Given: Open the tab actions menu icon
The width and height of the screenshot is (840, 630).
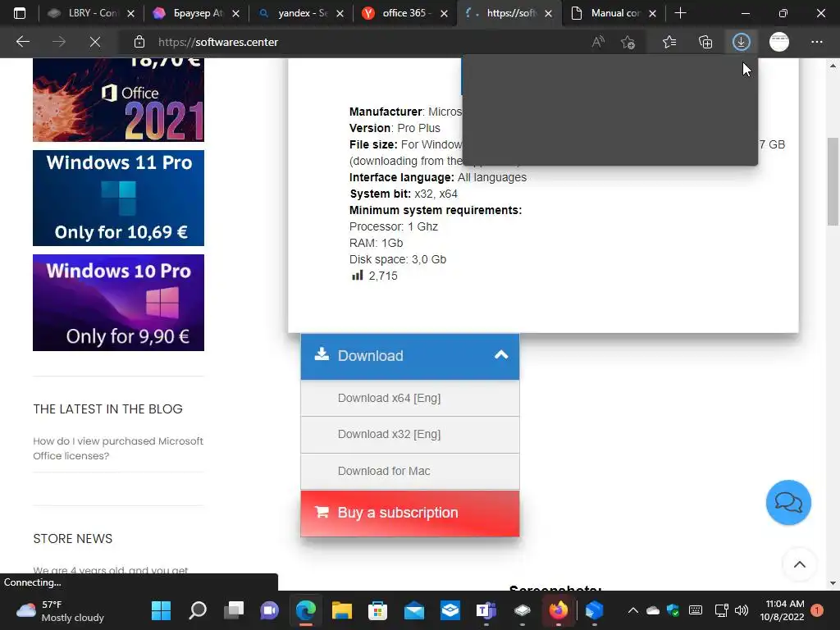Looking at the screenshot, I should 20,13.
